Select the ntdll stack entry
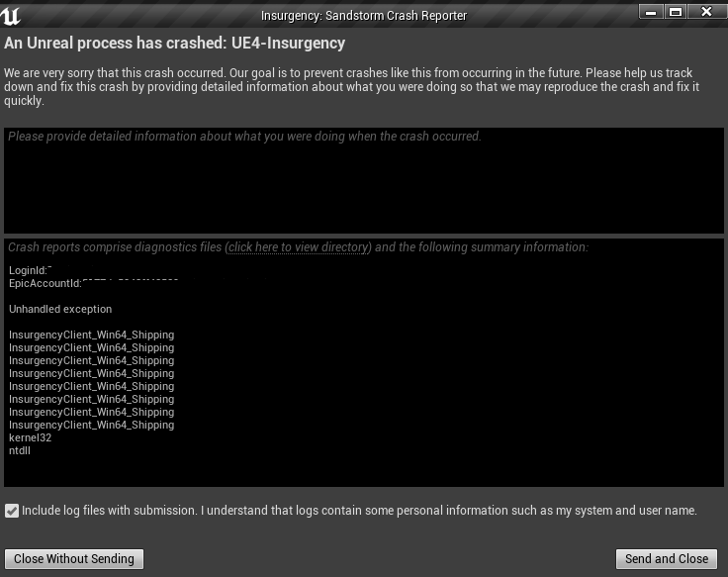The image size is (728, 577). pos(20,450)
